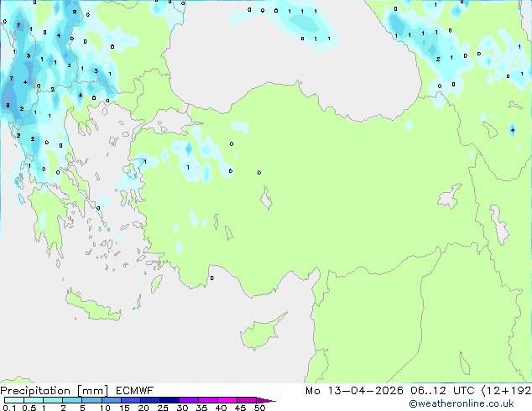Click the '8' precipitation value at west edge
The image size is (532, 411).
pos(8,106)
